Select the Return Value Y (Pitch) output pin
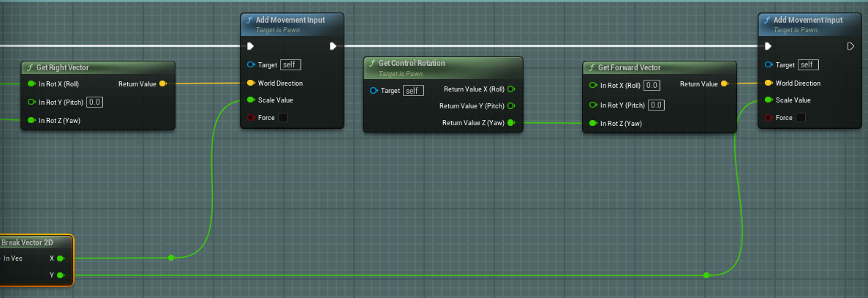The image size is (868, 298). (x=511, y=105)
